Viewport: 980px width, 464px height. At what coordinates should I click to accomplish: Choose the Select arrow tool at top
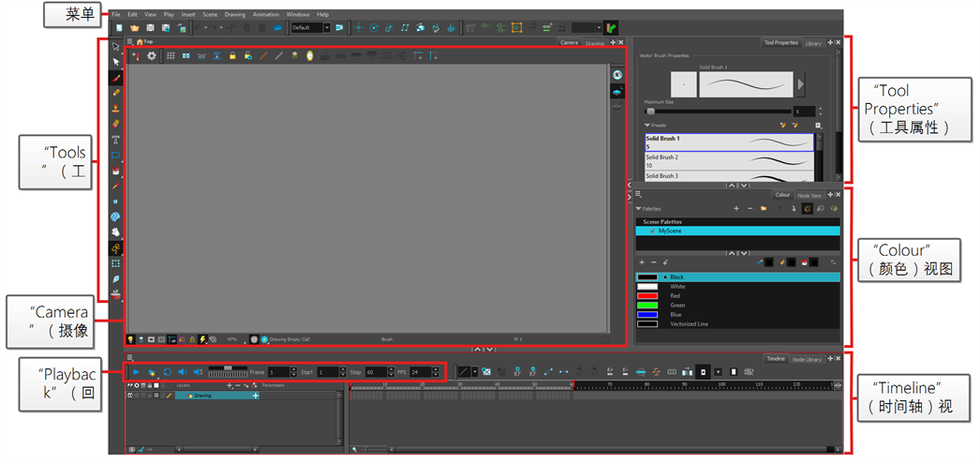click(x=116, y=46)
